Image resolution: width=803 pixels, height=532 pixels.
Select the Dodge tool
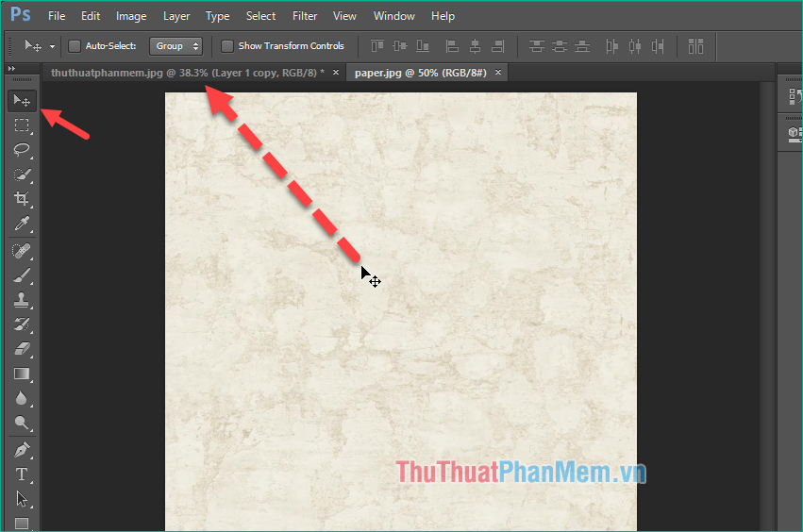(x=22, y=423)
